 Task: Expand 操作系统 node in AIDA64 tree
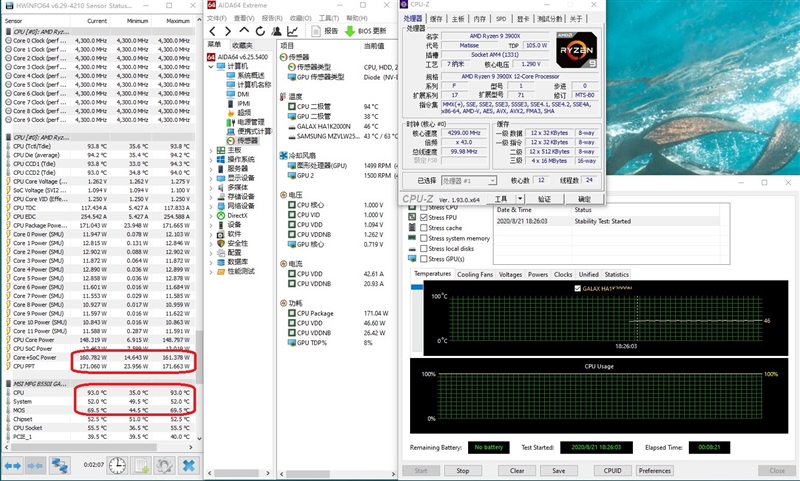(211, 159)
